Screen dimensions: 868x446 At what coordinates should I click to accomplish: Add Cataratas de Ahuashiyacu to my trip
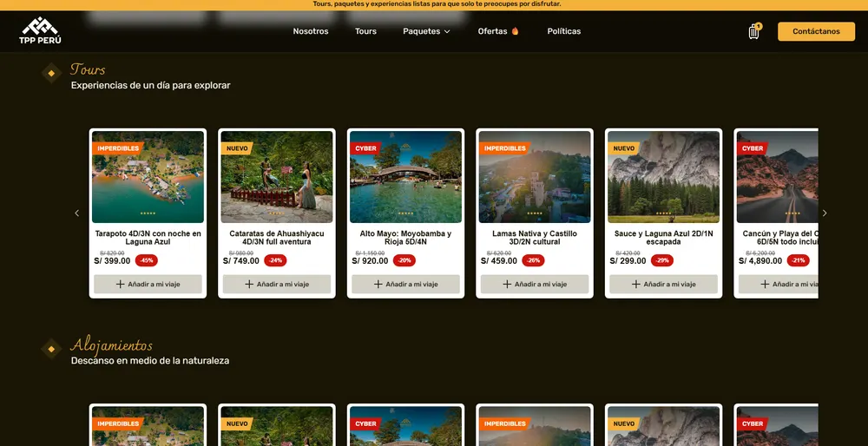pyautogui.click(x=277, y=284)
